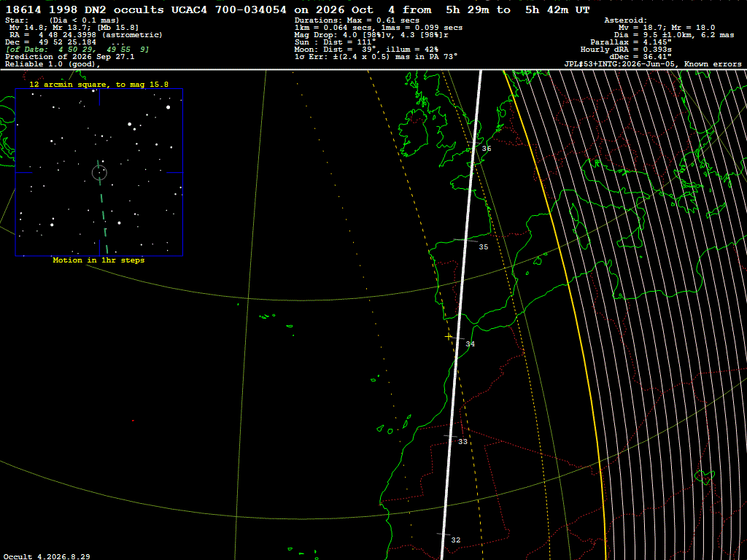This screenshot has height=560, width=747.
Task: Click the time marker labeled 35
Action: tap(483, 247)
